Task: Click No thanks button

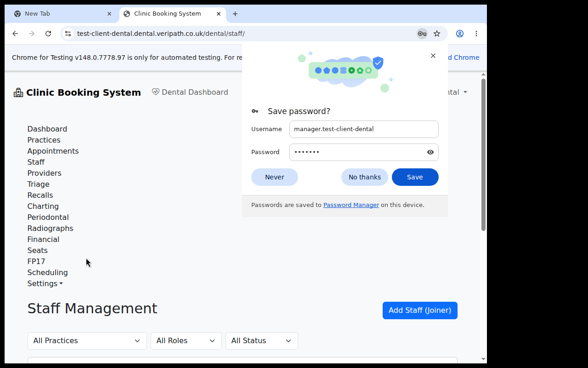Action: (x=365, y=177)
